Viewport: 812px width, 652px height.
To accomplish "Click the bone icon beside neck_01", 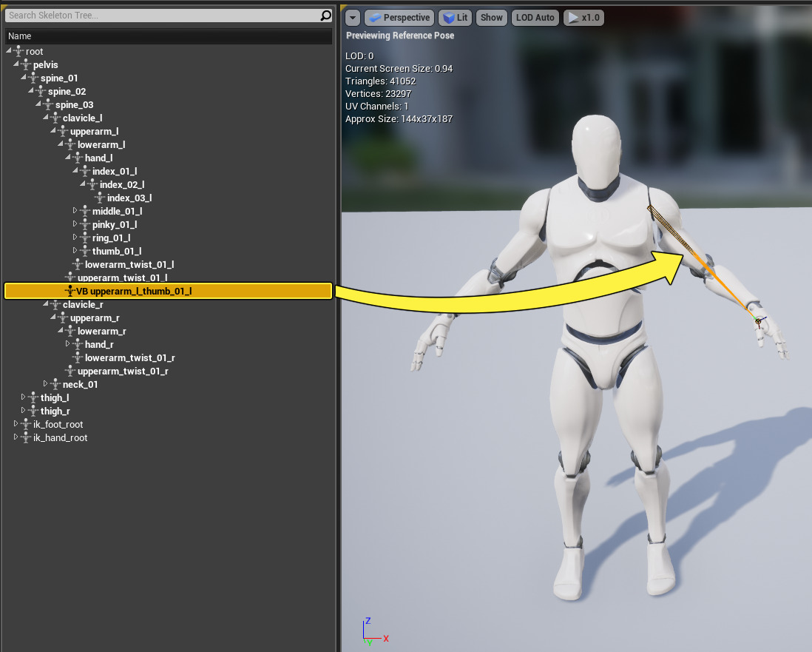I will (x=56, y=385).
